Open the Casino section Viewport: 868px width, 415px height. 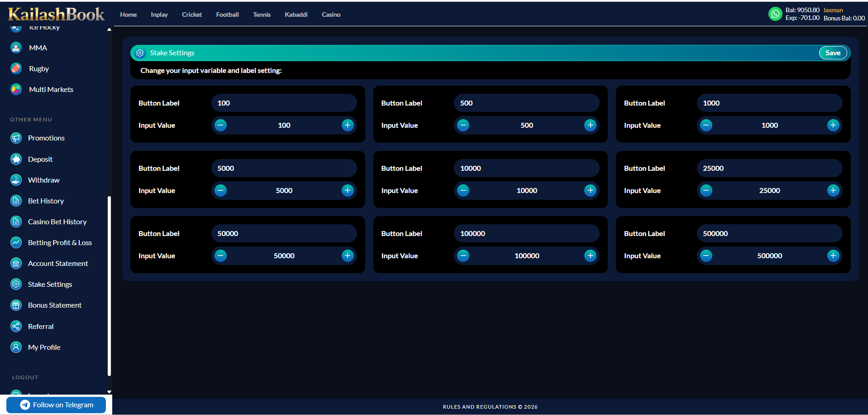331,14
